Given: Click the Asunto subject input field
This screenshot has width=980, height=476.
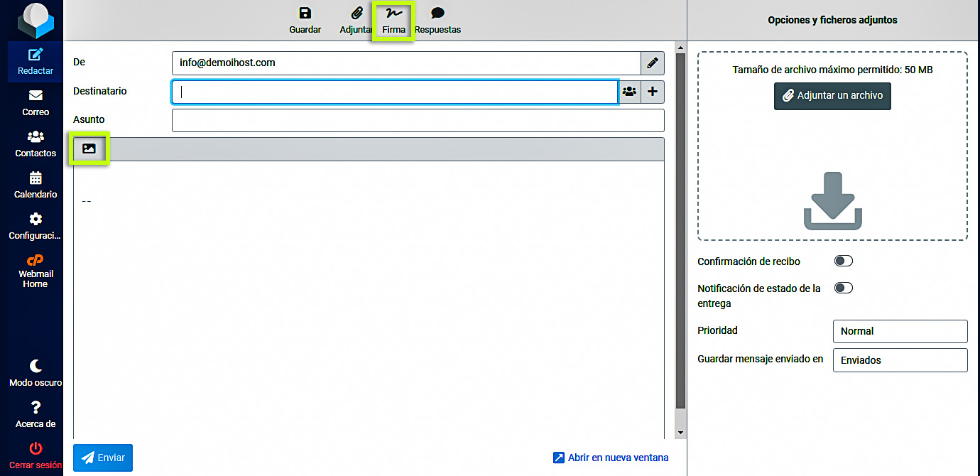Looking at the screenshot, I should [418, 120].
